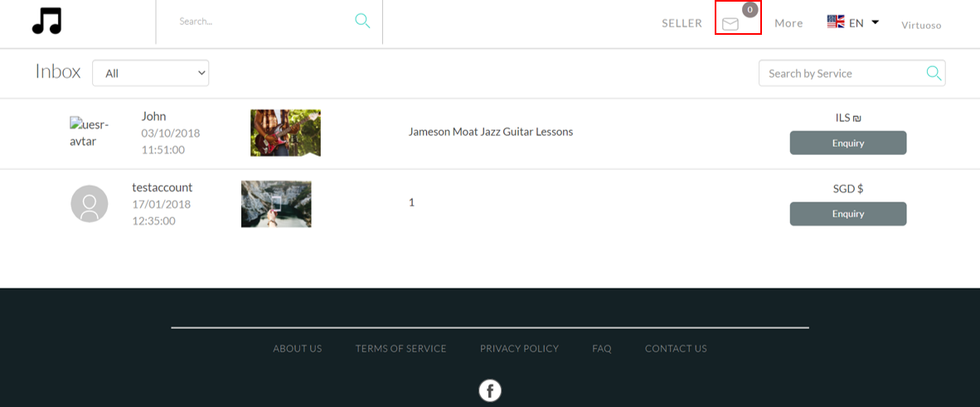
Task: Click the sender name testaccount
Action: [163, 187]
